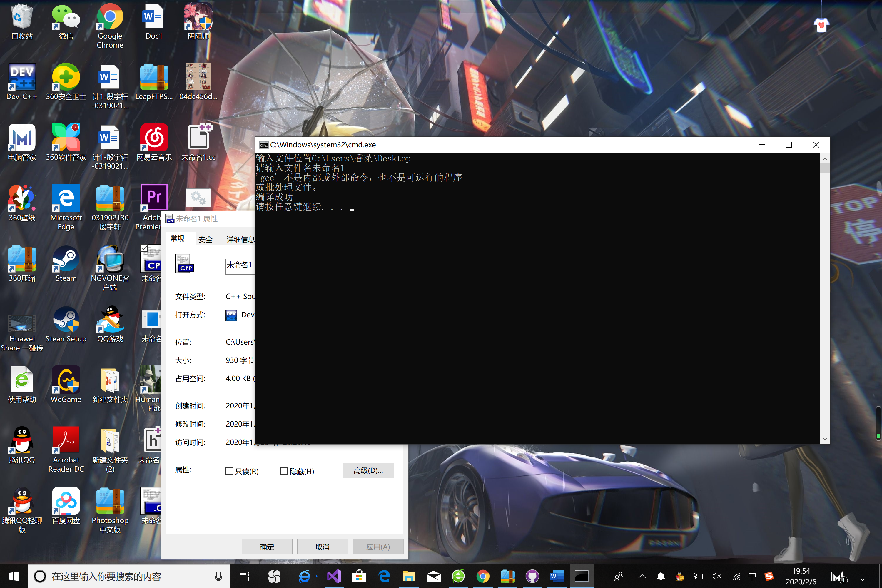Open the 网易云音乐 desktop icon
Screen dimensions: 882x588
pos(154,138)
